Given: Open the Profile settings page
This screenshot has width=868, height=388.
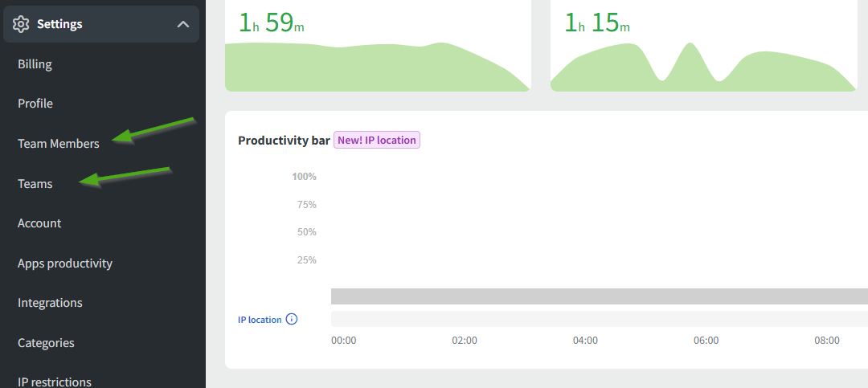Looking at the screenshot, I should [35, 104].
